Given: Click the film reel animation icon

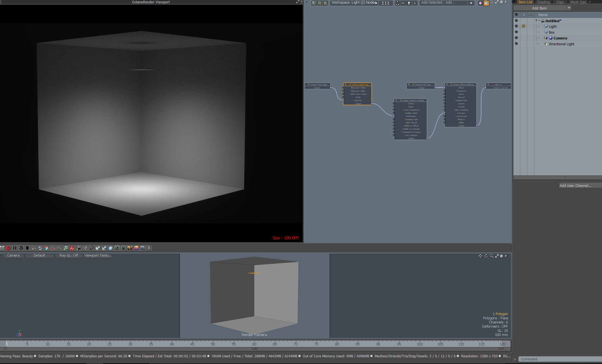Looking at the screenshot, I should point(143,248).
